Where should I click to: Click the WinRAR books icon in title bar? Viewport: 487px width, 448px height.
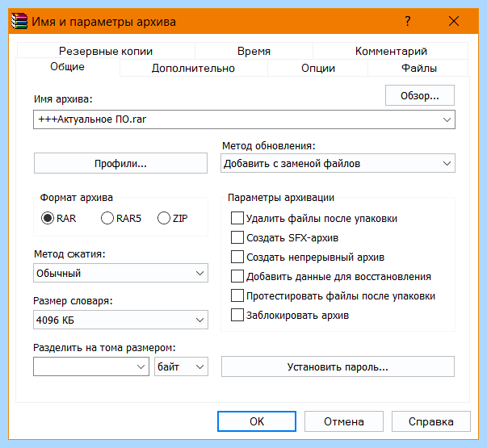19,22
